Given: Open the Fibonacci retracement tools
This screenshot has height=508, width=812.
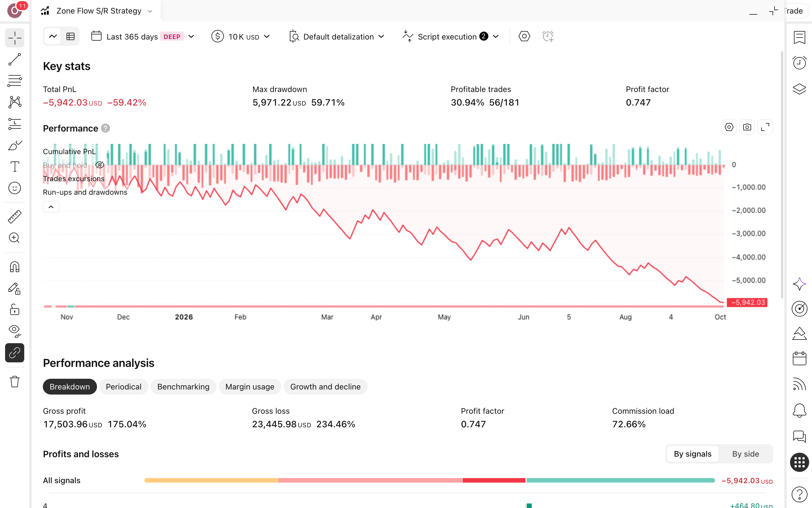Looking at the screenshot, I should (x=15, y=81).
